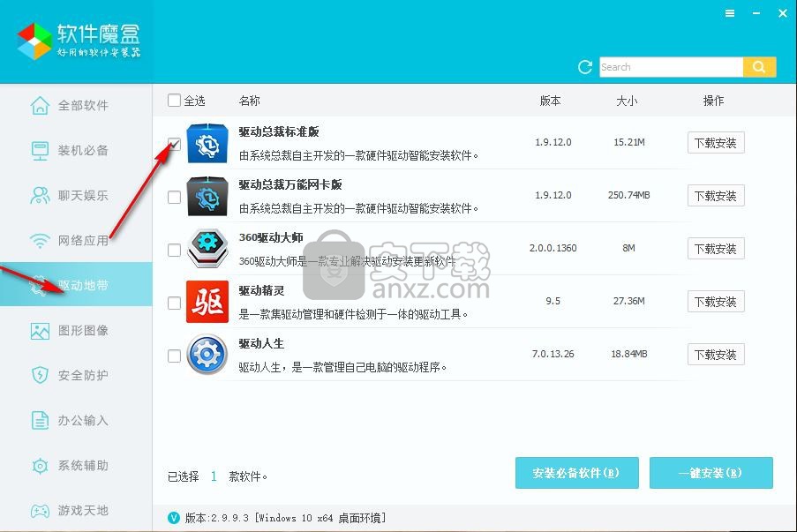Click the 360驱动大师 app icon
The height and width of the screenshot is (532, 797).
[207, 249]
